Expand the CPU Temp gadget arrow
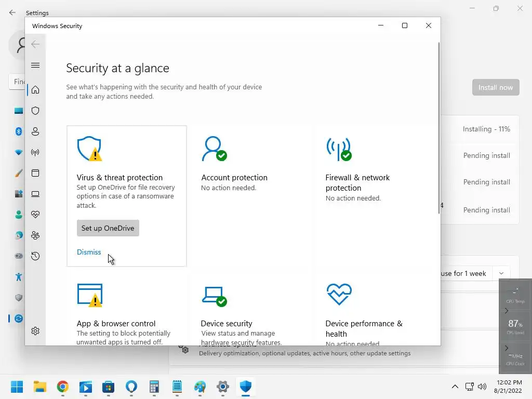 tap(506, 311)
